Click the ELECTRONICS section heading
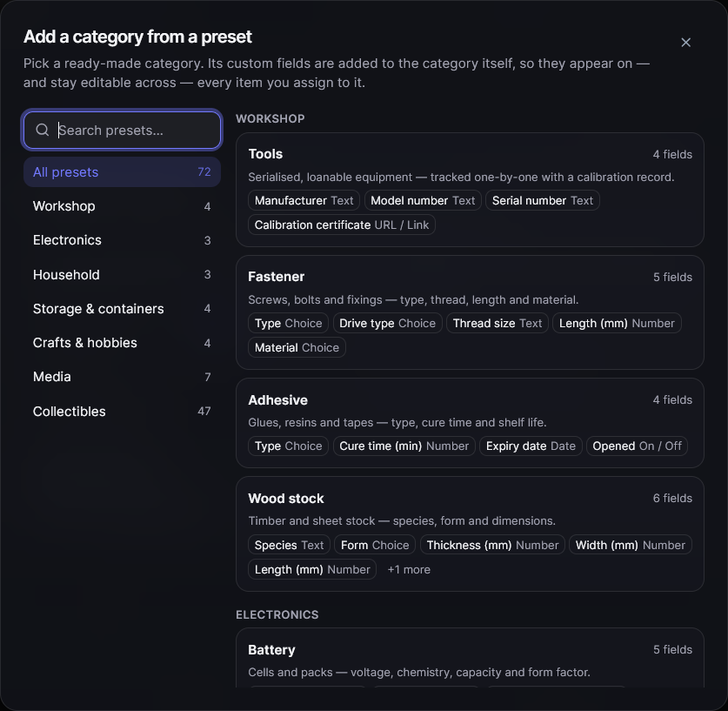 pos(277,615)
